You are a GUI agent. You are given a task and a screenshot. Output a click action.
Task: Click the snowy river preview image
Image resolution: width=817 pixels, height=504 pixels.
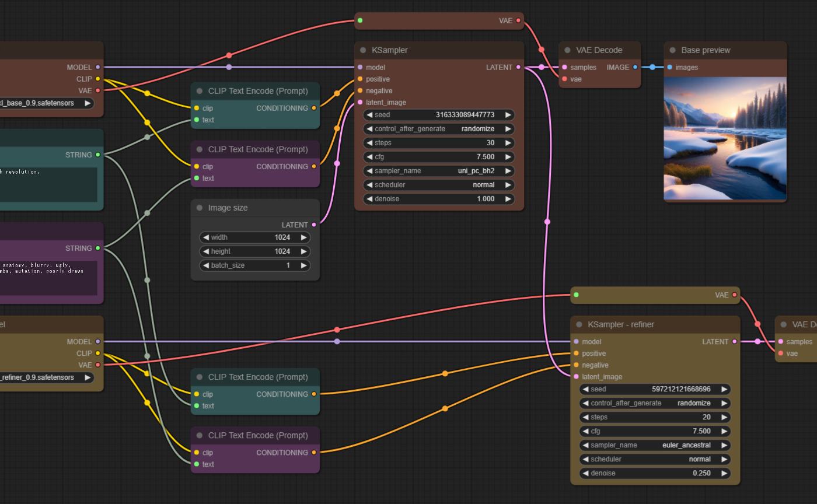click(725, 138)
